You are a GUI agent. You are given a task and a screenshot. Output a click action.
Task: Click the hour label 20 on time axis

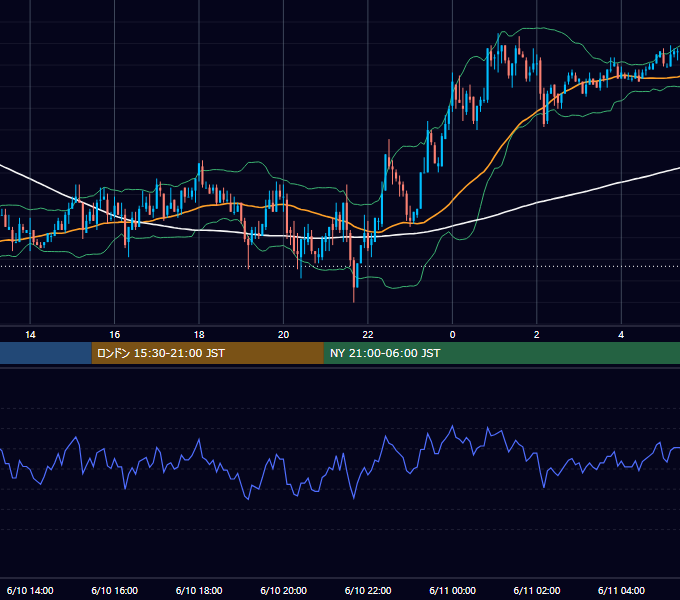pyautogui.click(x=283, y=335)
